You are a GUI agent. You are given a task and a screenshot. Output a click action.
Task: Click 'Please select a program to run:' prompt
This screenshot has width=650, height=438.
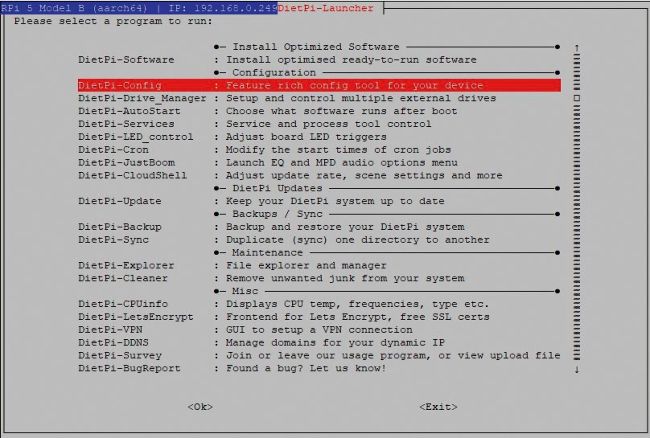tap(113, 21)
